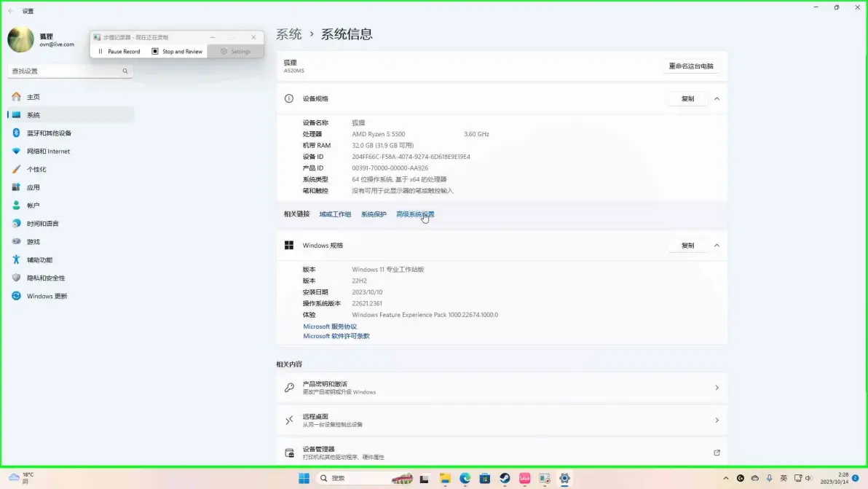This screenshot has width=868, height=489.
Task: Select 系统 in the sidebar
Action: (71, 114)
